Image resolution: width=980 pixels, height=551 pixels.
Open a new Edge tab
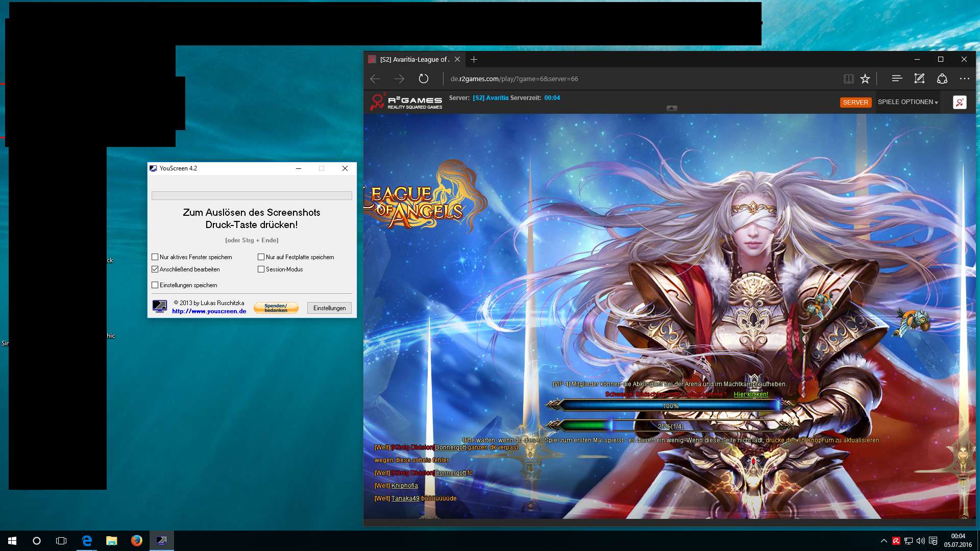pyautogui.click(x=474, y=60)
